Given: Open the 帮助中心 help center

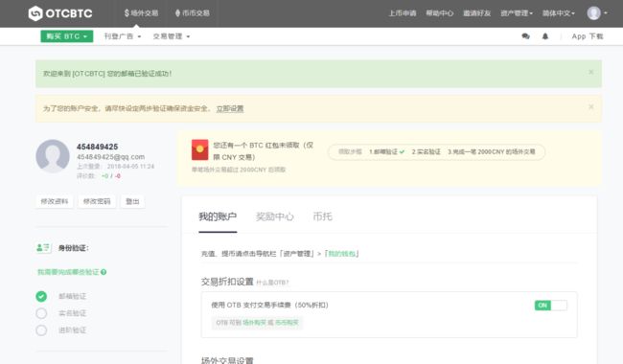Looking at the screenshot, I should tap(439, 13).
